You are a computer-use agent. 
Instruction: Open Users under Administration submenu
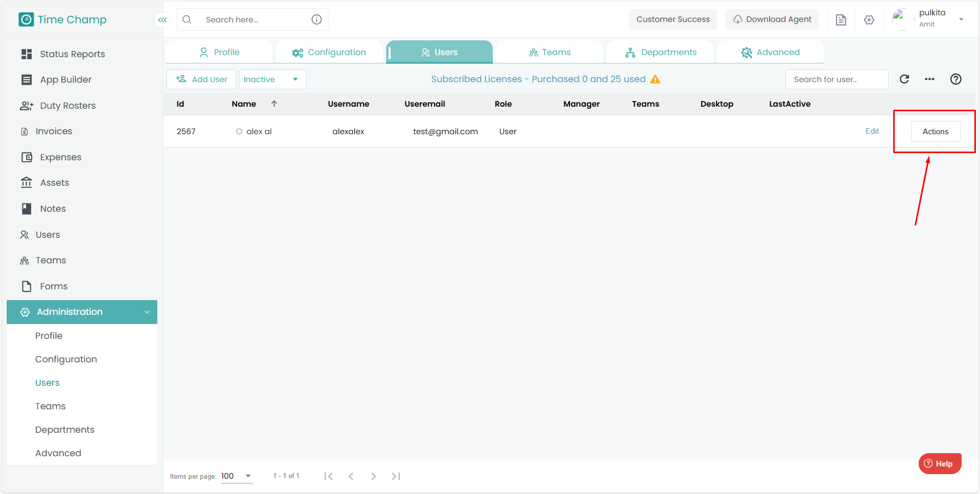tap(47, 383)
